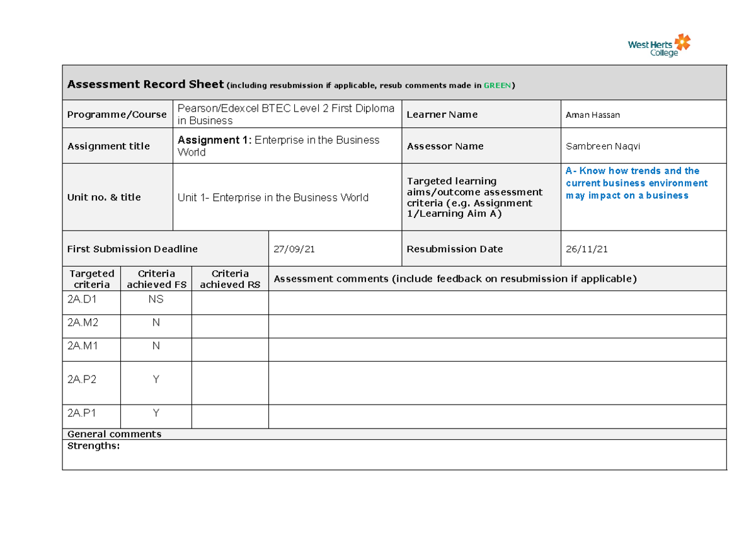Click the Criteria achieved RS header
756x535 pixels.
[x=230, y=279]
